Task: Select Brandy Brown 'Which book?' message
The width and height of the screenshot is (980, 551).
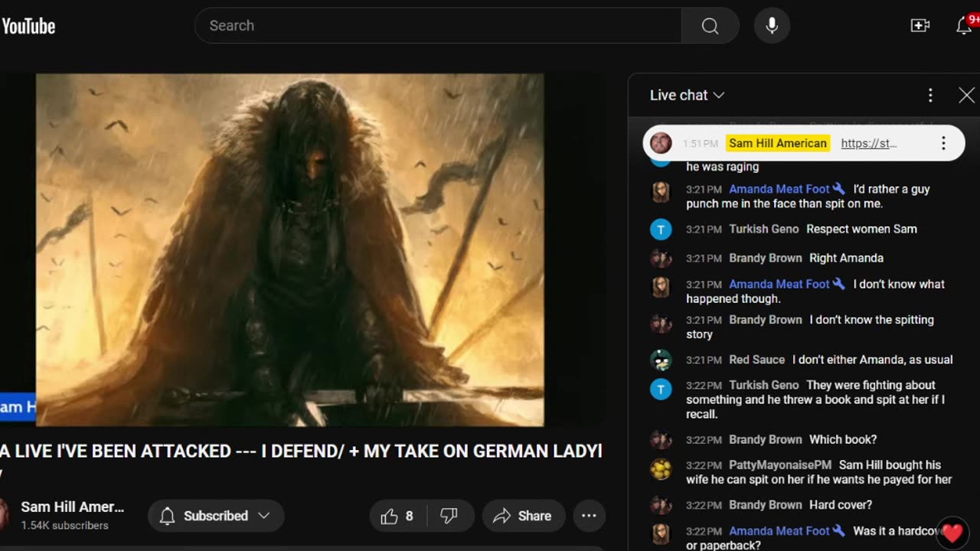Action: coord(804,439)
